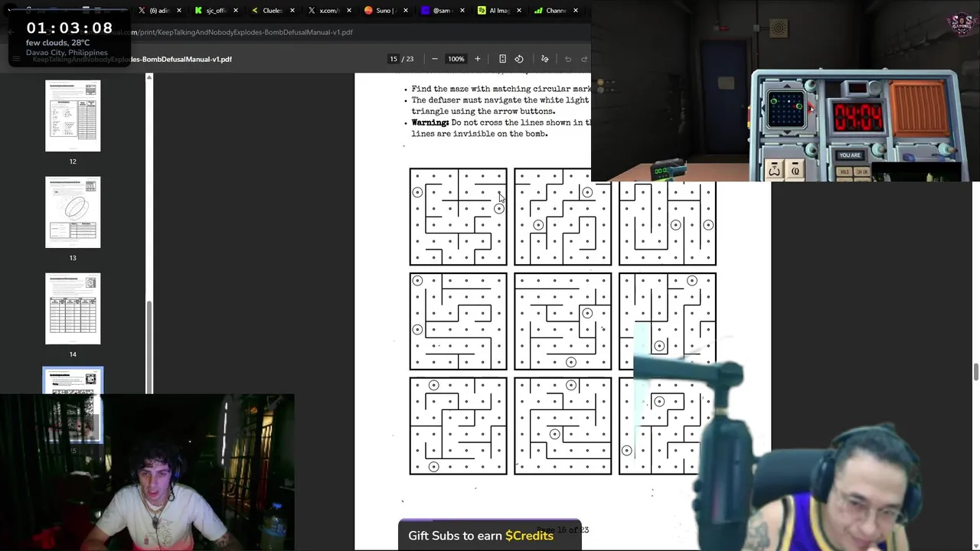
Task: Click the 04:04 bomb timer display
Action: pos(858,118)
